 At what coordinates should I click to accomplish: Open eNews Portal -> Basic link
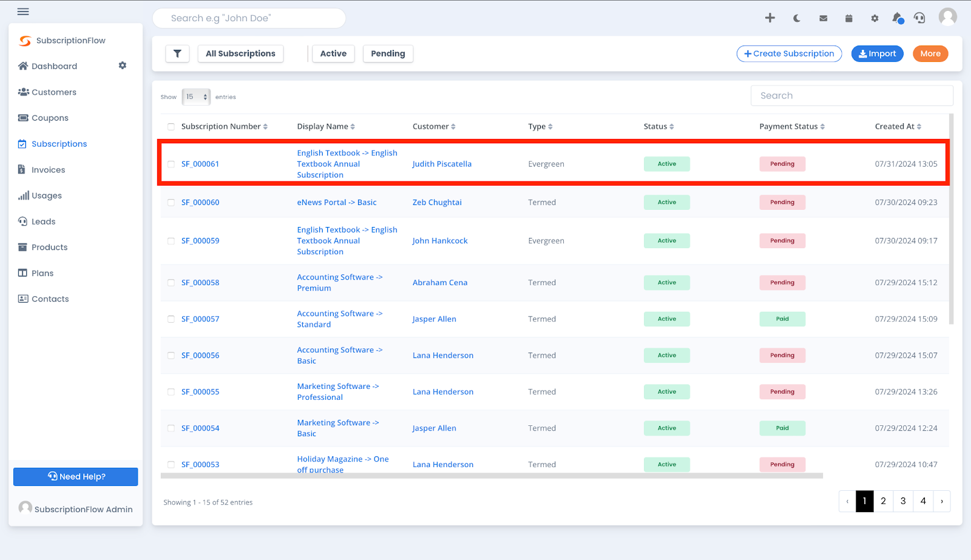click(337, 203)
